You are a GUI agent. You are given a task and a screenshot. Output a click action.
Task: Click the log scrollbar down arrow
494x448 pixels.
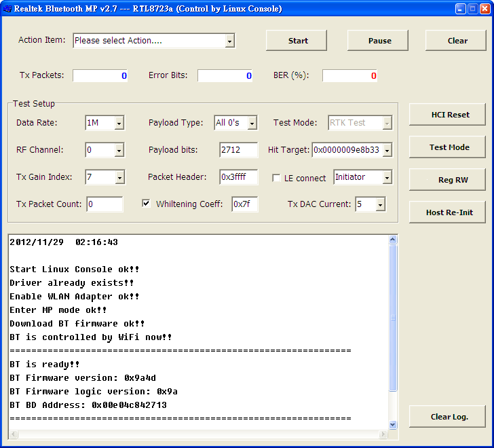(392, 424)
